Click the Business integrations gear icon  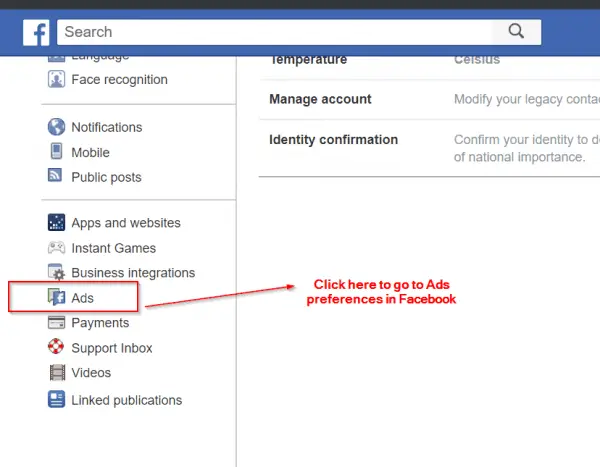tap(56, 272)
